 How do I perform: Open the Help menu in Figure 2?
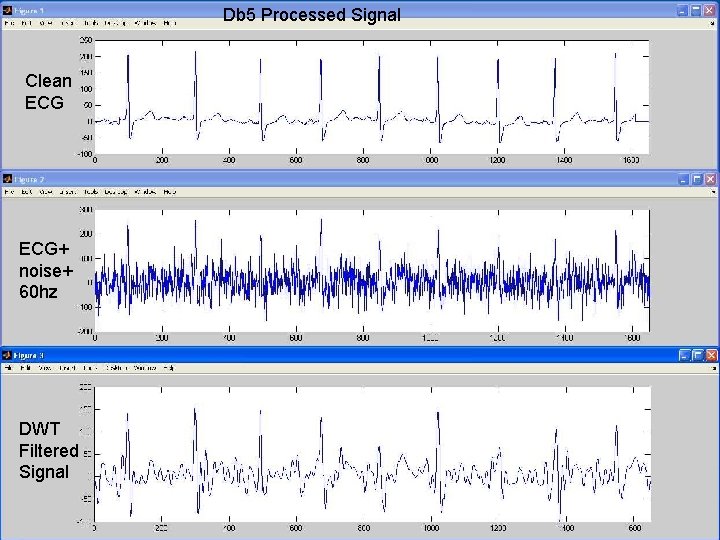tap(169, 192)
